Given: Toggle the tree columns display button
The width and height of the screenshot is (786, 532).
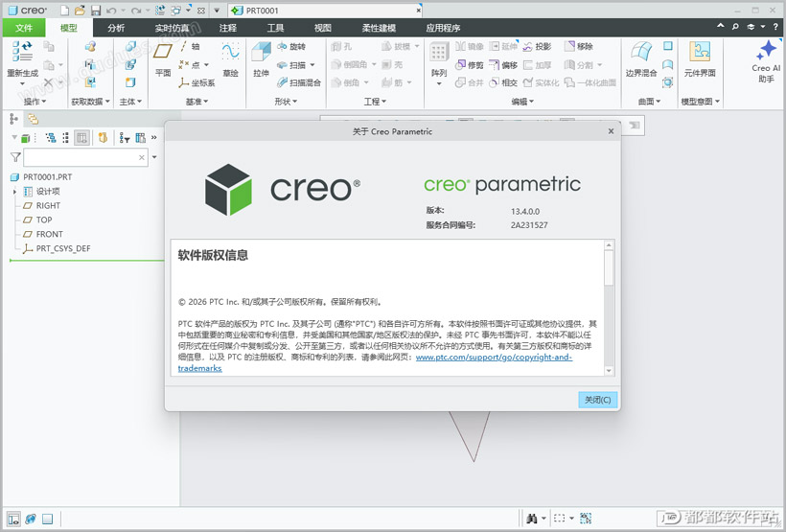Looking at the screenshot, I should pyautogui.click(x=81, y=137).
